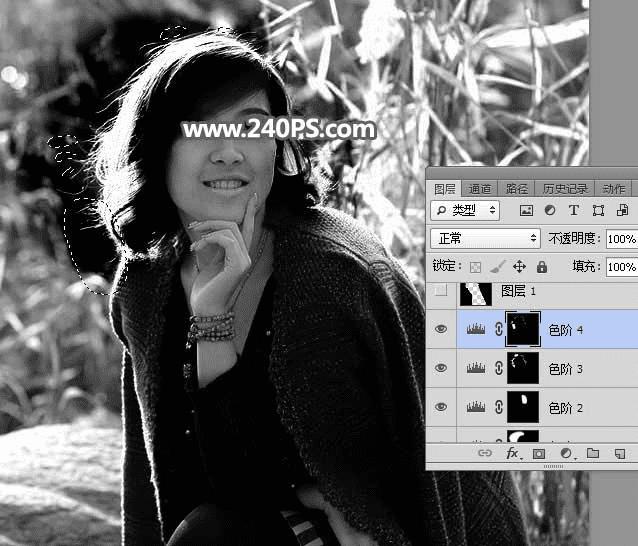This screenshot has height=546, width=638.
Task: Filter layers by type (T) icon
Action: click(x=574, y=210)
